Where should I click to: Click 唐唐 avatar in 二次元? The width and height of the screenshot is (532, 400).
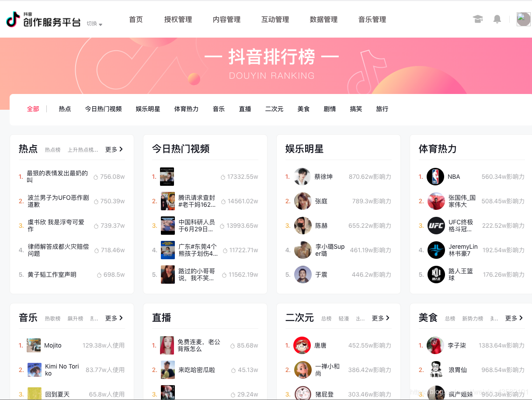point(302,345)
